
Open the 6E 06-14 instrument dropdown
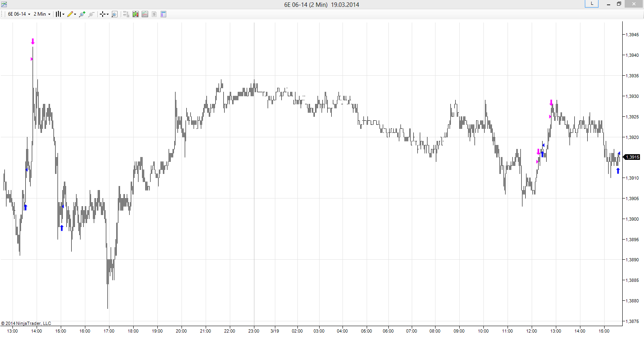pyautogui.click(x=19, y=14)
